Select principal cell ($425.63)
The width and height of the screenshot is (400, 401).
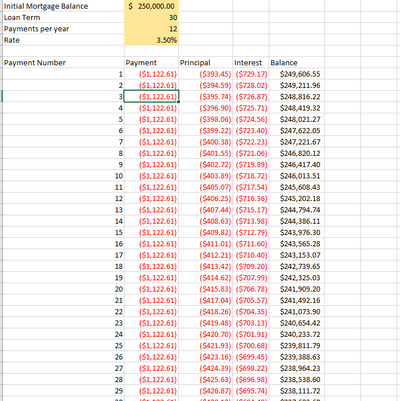tap(206, 380)
